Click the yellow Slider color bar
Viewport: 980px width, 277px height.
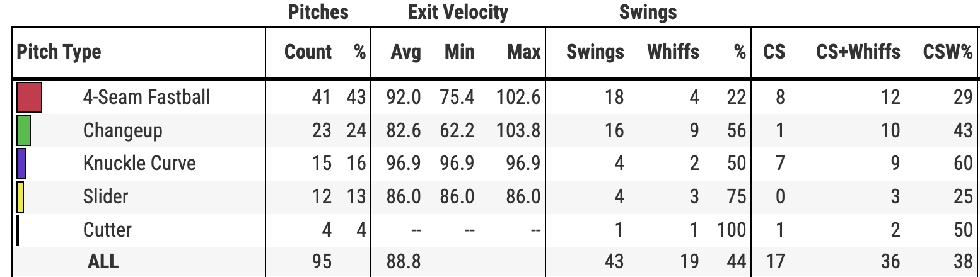20,196
